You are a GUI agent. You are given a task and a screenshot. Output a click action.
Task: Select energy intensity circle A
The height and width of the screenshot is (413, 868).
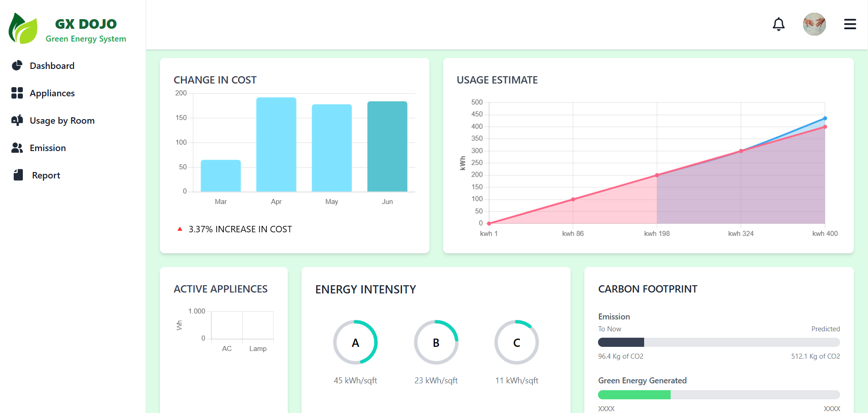point(355,342)
